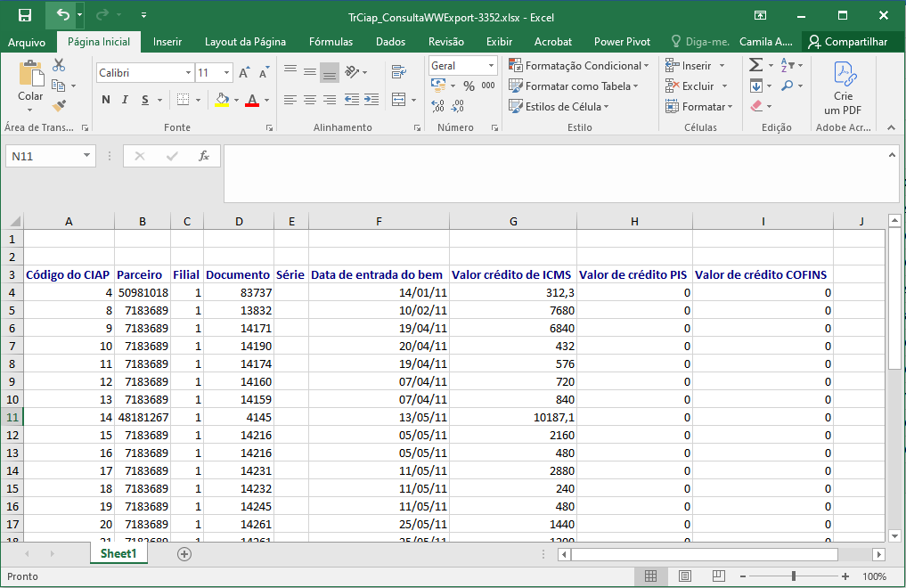Open Find and Select magnifier

click(787, 86)
